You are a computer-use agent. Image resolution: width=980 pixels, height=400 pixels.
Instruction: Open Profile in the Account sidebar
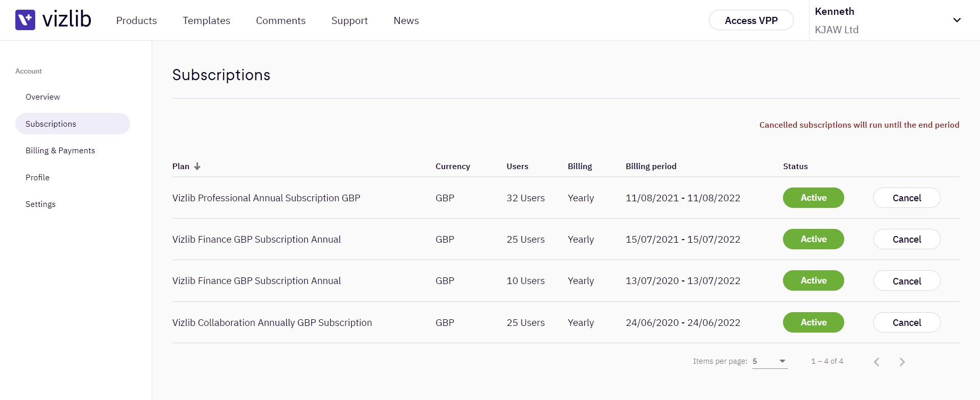tap(38, 178)
